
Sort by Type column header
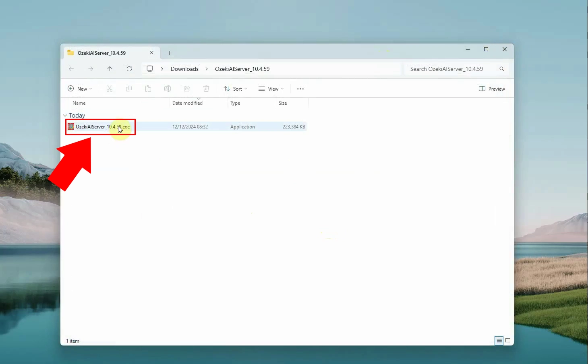(x=235, y=103)
